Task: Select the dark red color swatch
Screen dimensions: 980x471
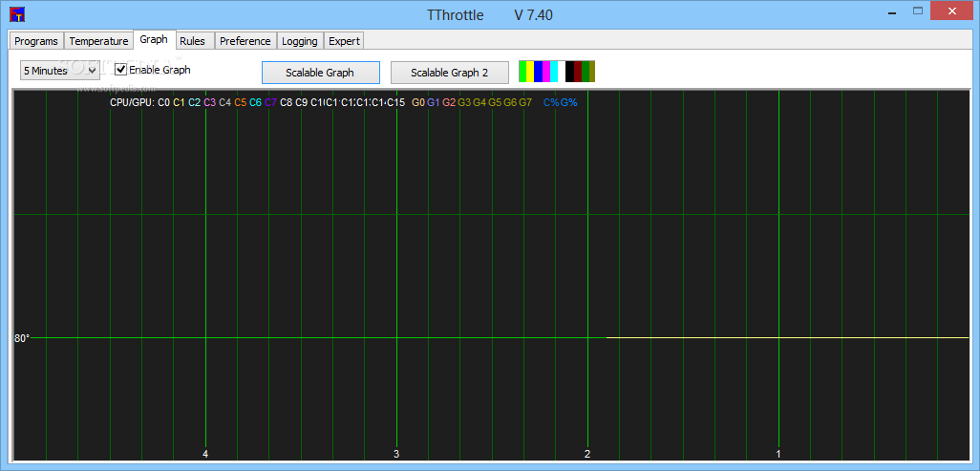Action: [x=578, y=72]
